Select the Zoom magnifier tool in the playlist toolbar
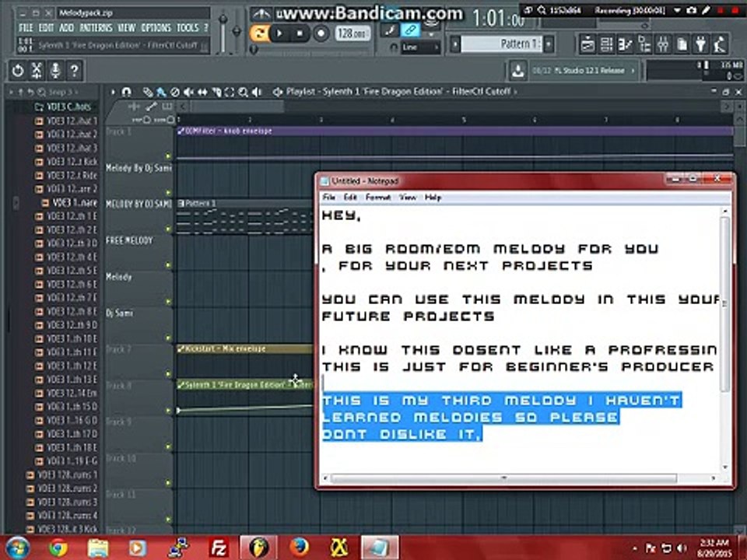This screenshot has height=560, width=747. tap(244, 92)
